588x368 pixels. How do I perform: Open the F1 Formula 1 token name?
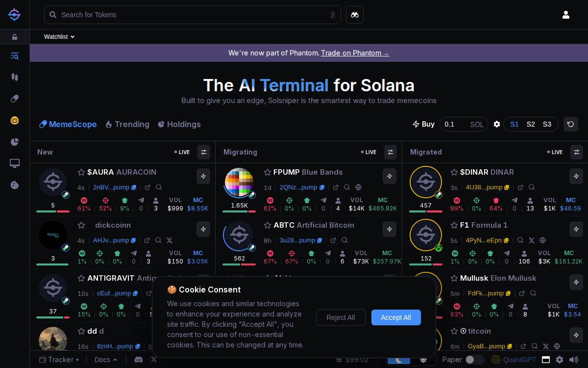(x=484, y=225)
